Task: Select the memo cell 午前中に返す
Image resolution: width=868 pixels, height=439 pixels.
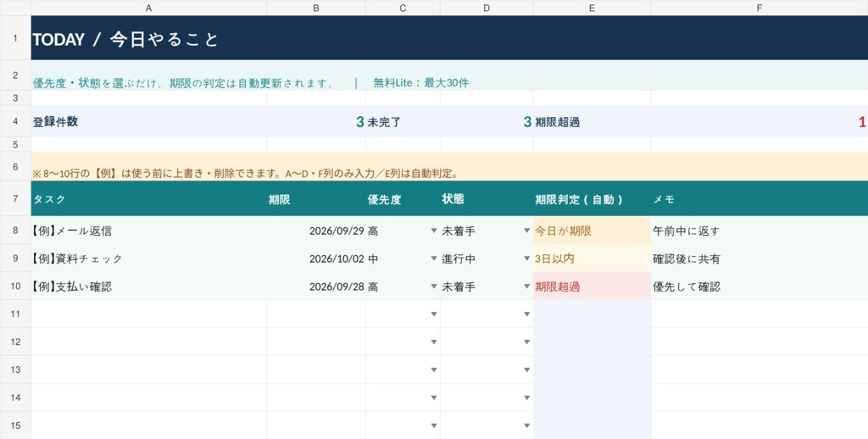Action: pyautogui.click(x=759, y=231)
